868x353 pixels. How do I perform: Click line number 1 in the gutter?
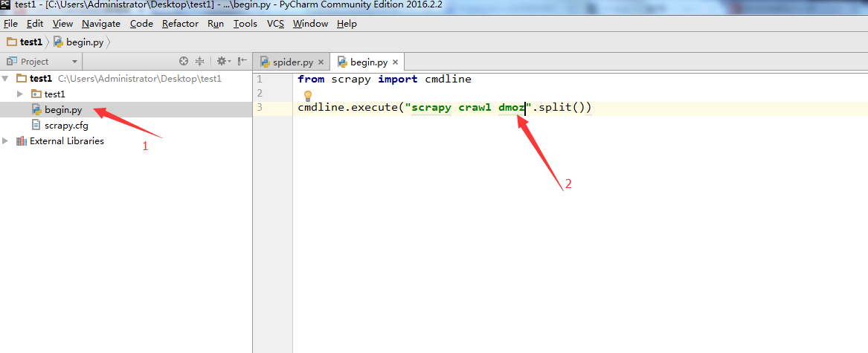pos(260,79)
